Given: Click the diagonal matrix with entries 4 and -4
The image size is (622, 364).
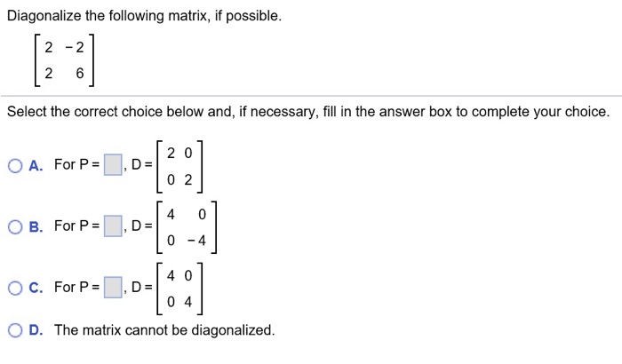Looking at the screenshot, I should tap(187, 227).
